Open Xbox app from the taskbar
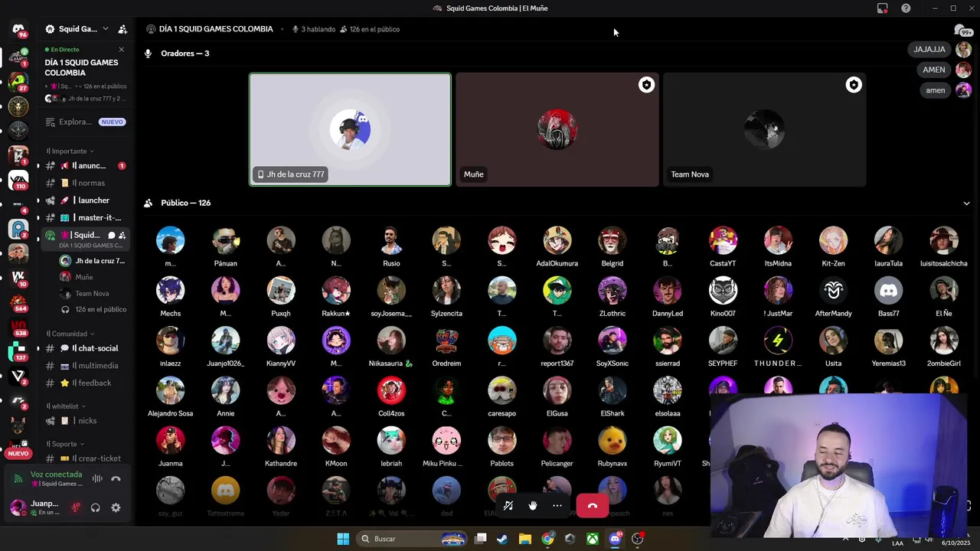Image resolution: width=980 pixels, height=551 pixels. pyautogui.click(x=593, y=539)
